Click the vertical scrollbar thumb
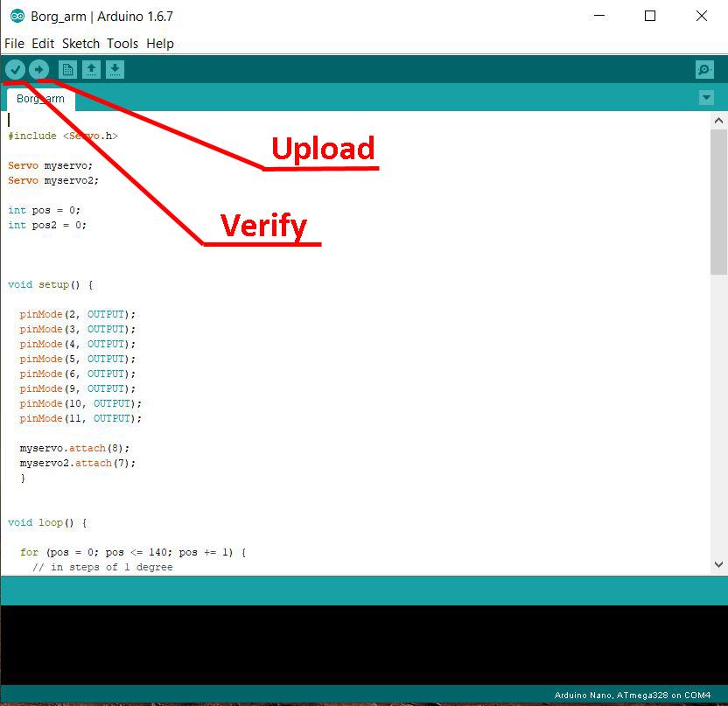 pyautogui.click(x=718, y=202)
